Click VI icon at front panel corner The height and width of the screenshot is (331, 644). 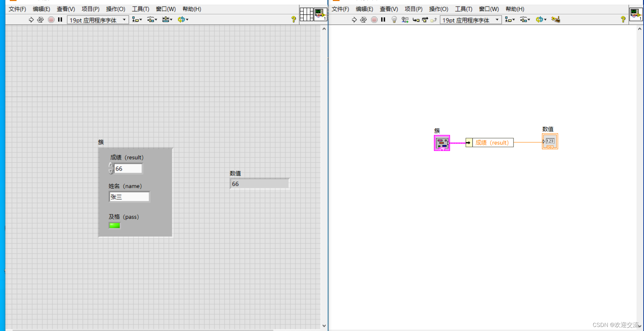click(320, 14)
